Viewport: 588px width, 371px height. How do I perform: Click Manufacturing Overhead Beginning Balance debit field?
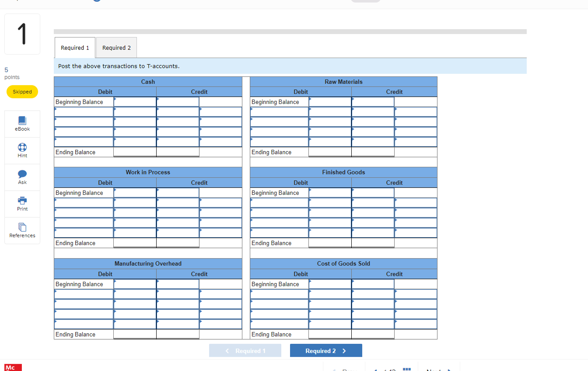point(135,284)
